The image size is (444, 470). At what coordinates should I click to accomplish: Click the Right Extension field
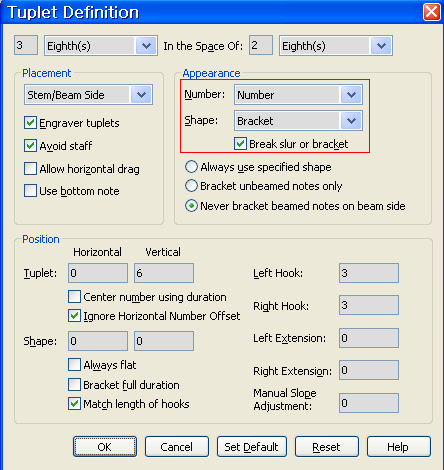point(369,370)
